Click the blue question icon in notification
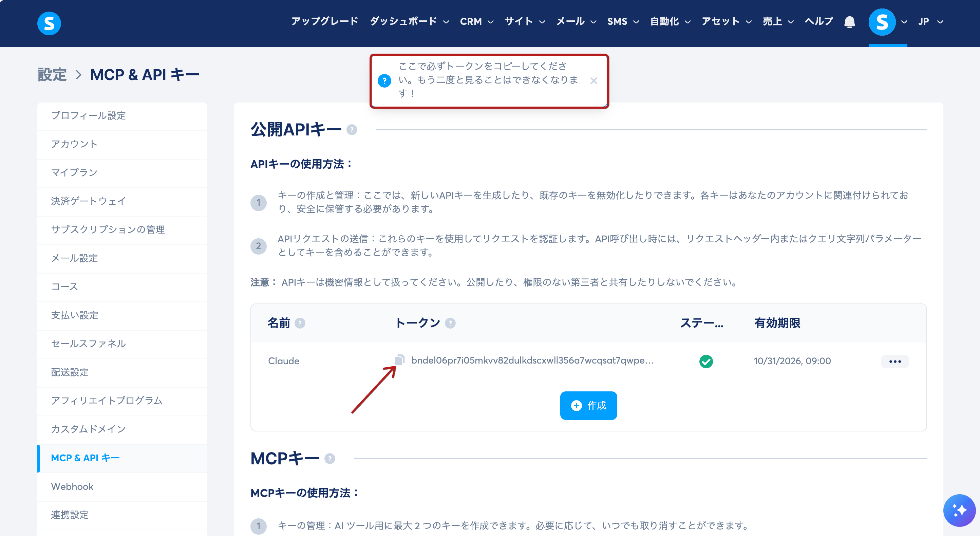This screenshot has height=536, width=980. (x=384, y=81)
